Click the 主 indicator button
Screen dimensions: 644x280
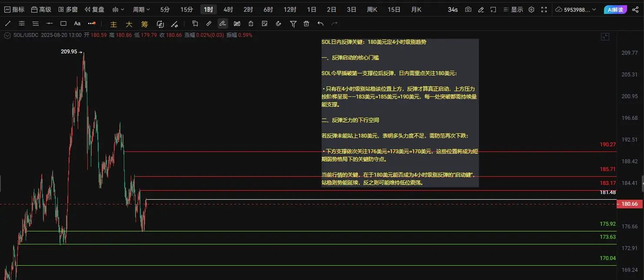[x=113, y=24]
